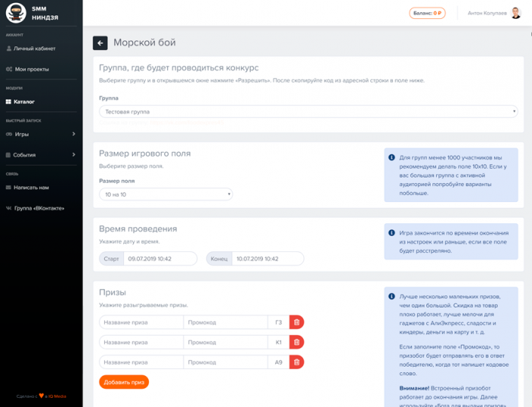Open the Размер поля dropdown
The width and height of the screenshot is (532, 407).
(166, 194)
